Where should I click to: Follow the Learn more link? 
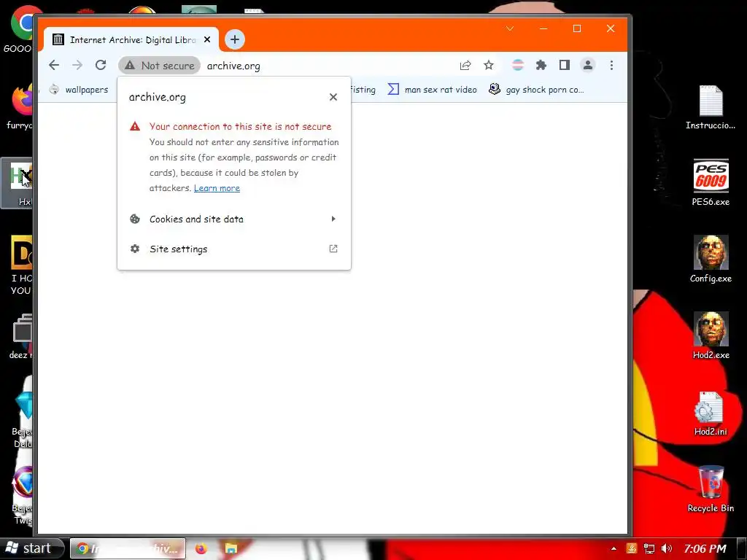tap(217, 188)
